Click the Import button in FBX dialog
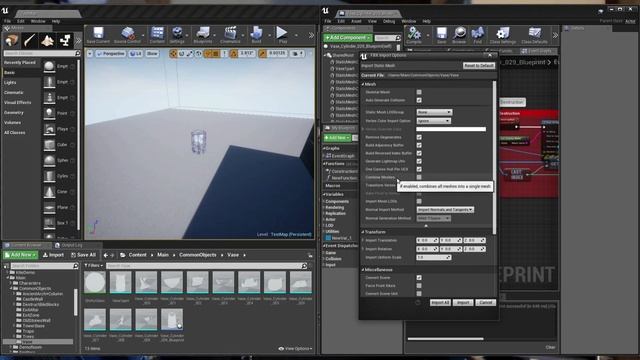 [x=463, y=302]
